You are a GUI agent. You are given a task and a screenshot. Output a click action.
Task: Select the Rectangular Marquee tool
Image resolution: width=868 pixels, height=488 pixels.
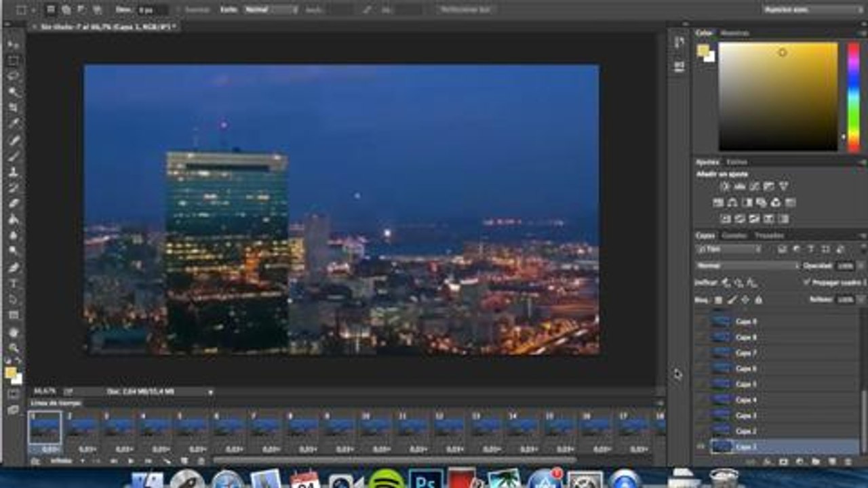[13, 60]
